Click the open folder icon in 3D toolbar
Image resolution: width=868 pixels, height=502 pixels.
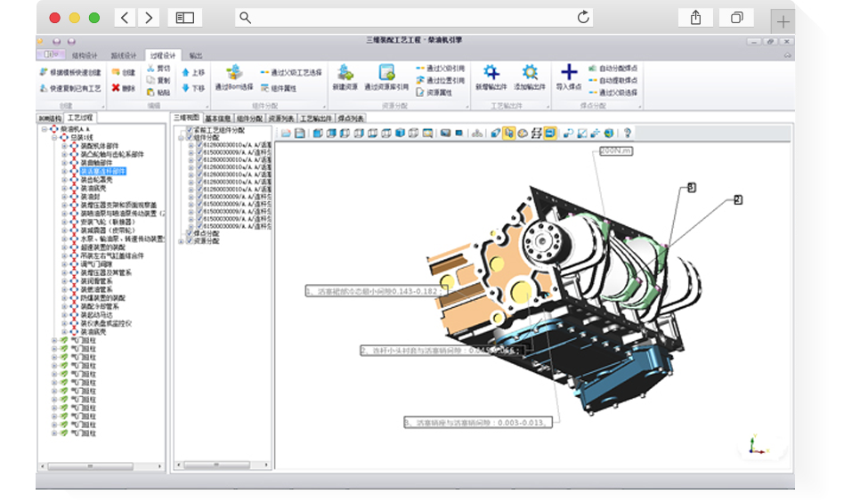coord(287,134)
